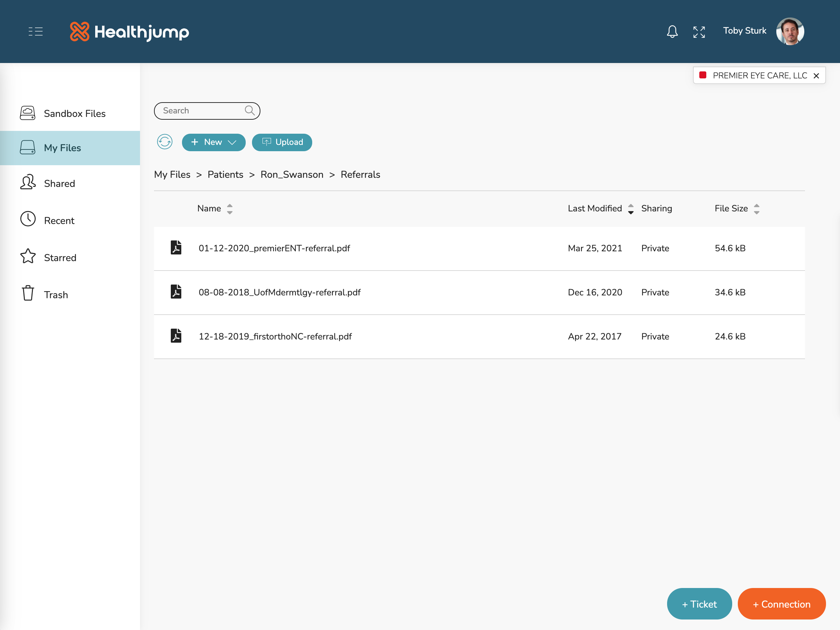Select the Starred sidebar item

(x=60, y=258)
